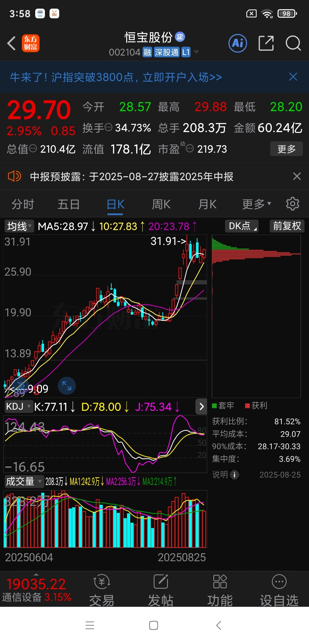Tap the 集中度 3.69% value
The image size is (309, 644).
click(290, 459)
